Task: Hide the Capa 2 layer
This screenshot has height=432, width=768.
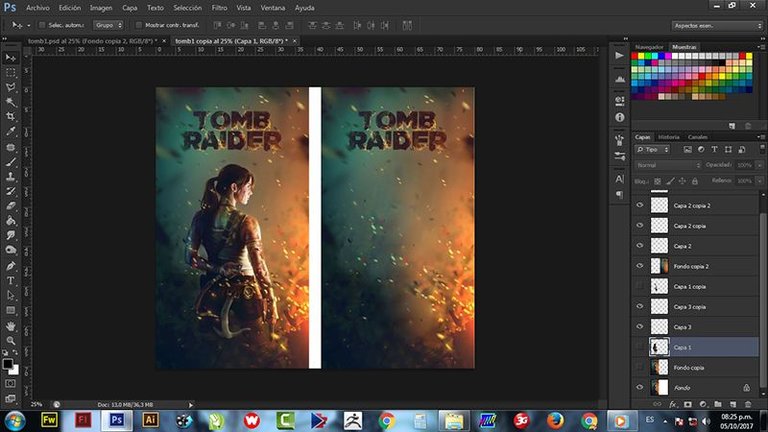Action: click(x=640, y=245)
